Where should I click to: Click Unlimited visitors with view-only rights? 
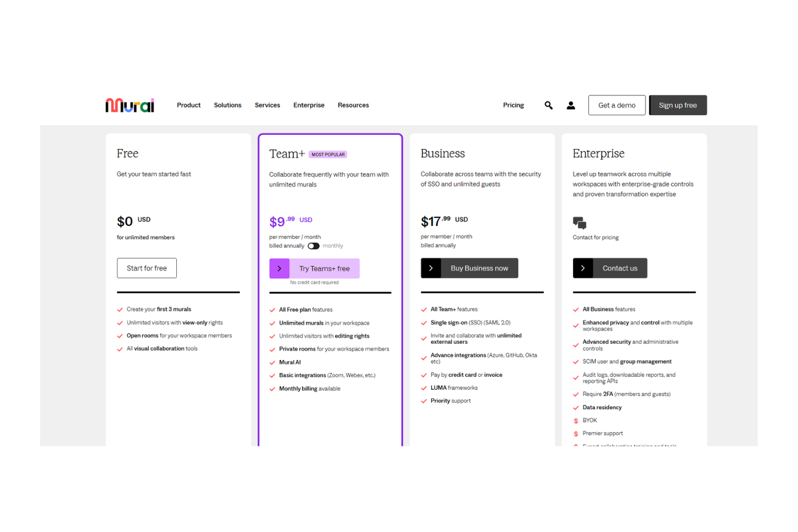[175, 323]
